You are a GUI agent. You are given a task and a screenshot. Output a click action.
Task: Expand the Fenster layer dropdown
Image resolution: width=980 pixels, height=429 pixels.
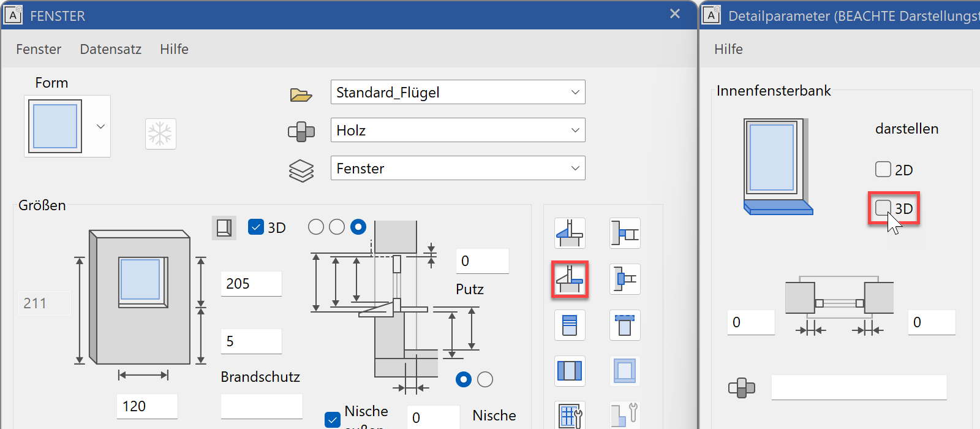coord(575,169)
